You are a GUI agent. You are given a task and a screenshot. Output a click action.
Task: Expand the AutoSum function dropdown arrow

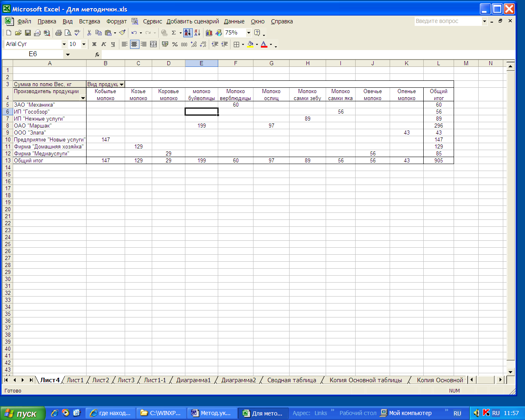(180, 33)
